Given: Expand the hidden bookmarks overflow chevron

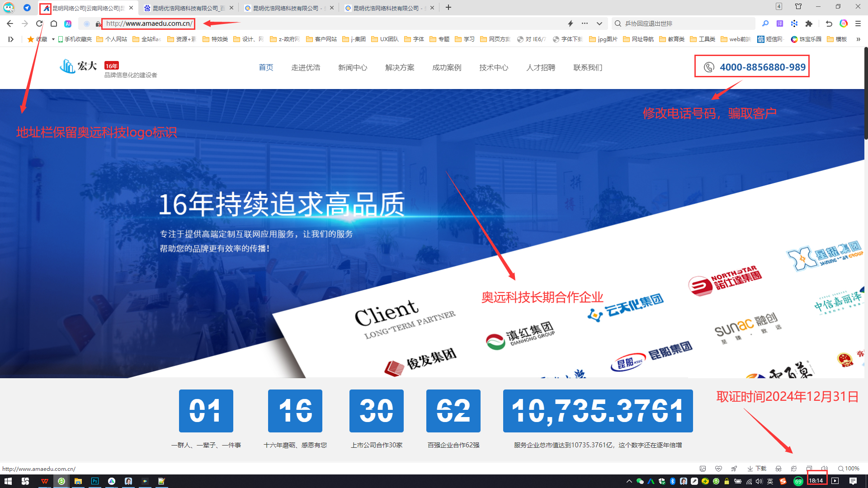Looking at the screenshot, I should click(858, 39).
